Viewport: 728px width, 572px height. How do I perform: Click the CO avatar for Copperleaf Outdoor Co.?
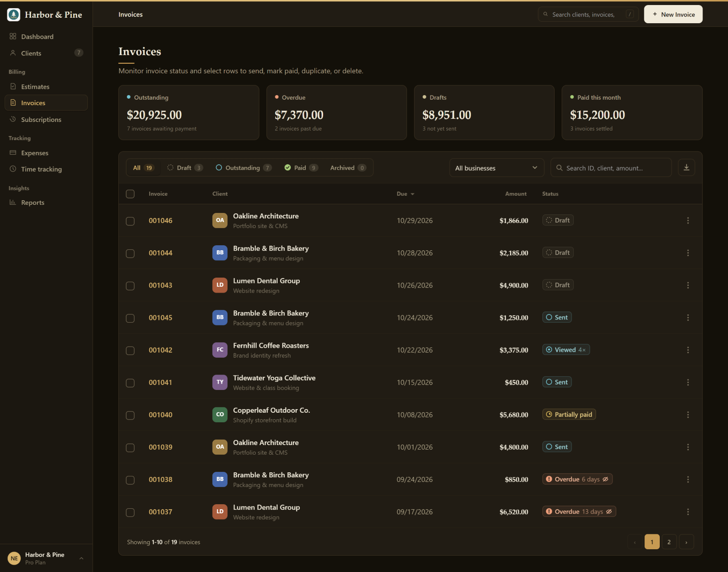click(220, 415)
